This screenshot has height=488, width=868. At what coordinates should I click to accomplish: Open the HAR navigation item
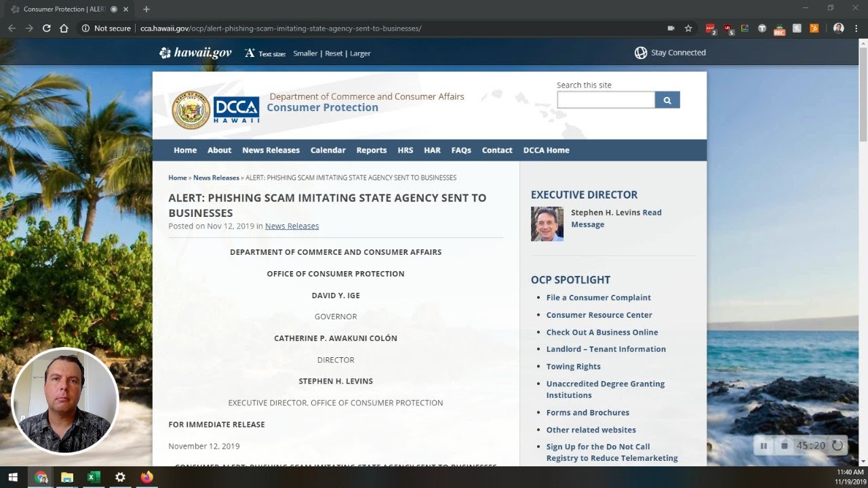click(432, 150)
